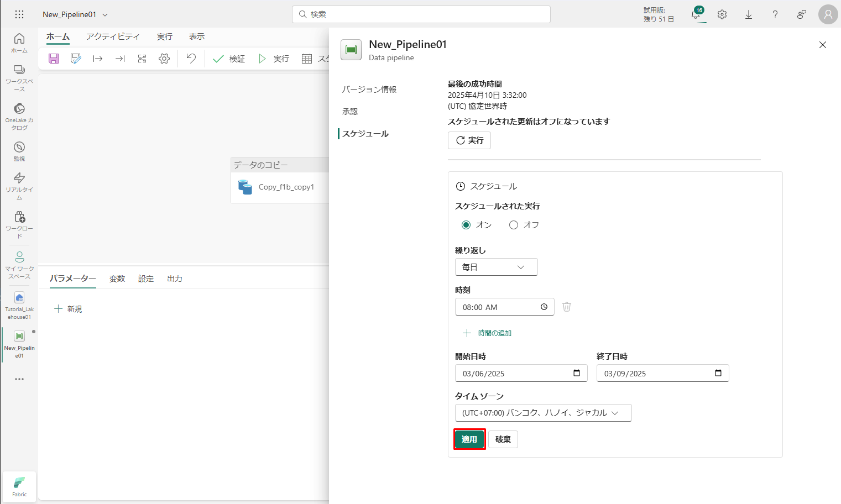Image resolution: width=841 pixels, height=504 pixels.
Task: Switch to the アクティビティ ribbon tab
Action: coord(113,36)
